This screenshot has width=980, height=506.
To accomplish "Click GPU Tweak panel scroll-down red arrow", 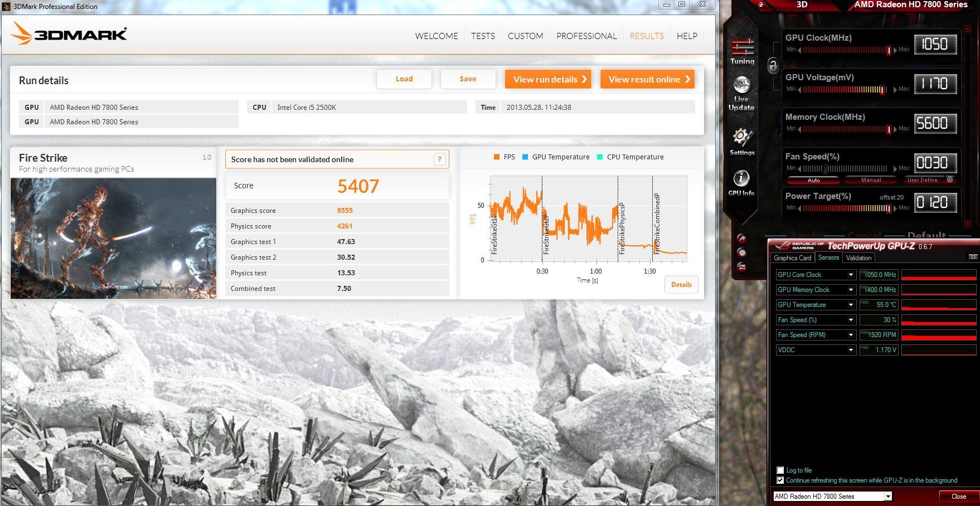I will pyautogui.click(x=967, y=223).
